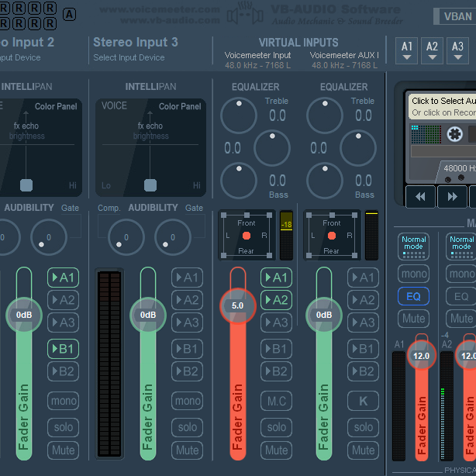
Task: Adjust Bass knob of Voicemeeter Input equalizer
Action: tap(239, 181)
